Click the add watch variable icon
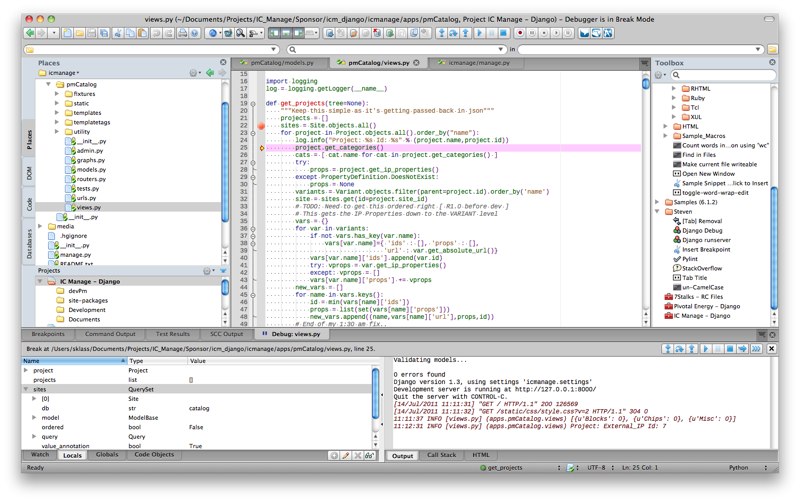 pos(334,455)
